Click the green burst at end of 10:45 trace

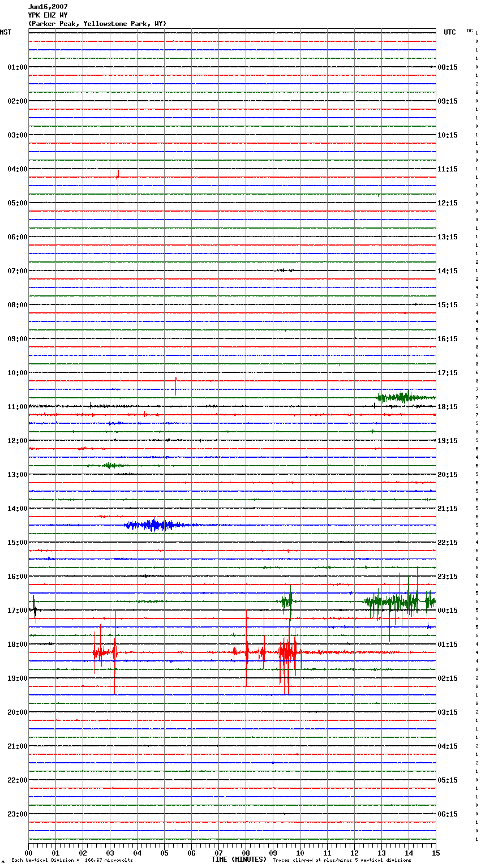[406, 398]
